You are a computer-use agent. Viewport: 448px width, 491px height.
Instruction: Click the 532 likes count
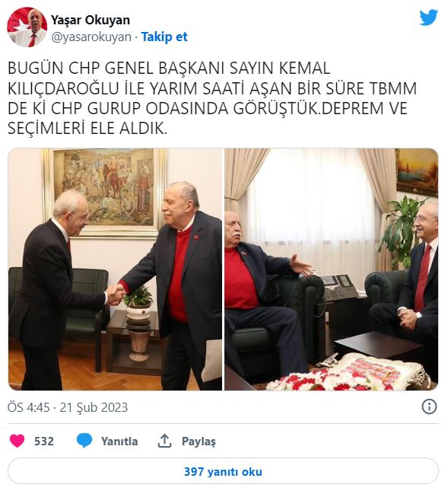(44, 442)
